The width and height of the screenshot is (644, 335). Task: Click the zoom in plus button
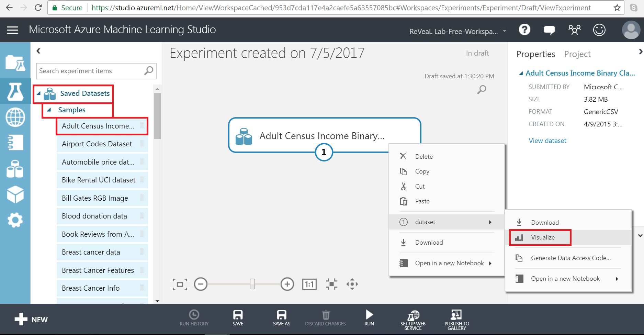click(287, 284)
